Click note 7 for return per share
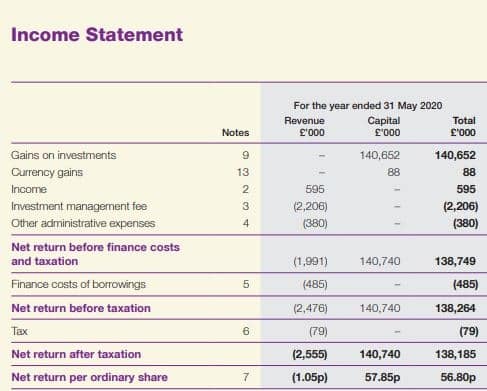 (x=246, y=377)
